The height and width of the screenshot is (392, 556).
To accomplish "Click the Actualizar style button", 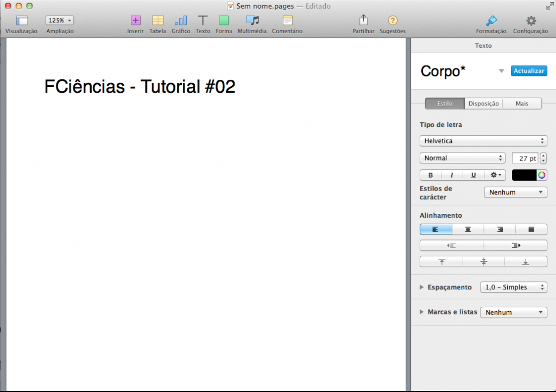I will pos(529,71).
